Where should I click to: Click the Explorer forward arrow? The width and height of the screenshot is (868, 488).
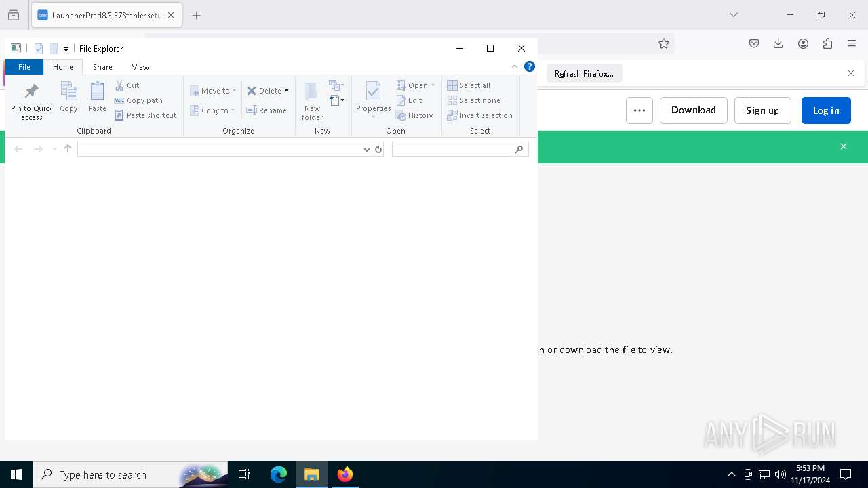tap(38, 149)
